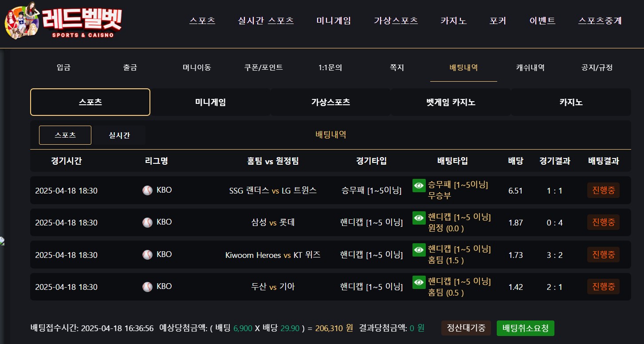644x344 pixels.
Task: Click the 정산대기중 status button
Action: [466, 328]
